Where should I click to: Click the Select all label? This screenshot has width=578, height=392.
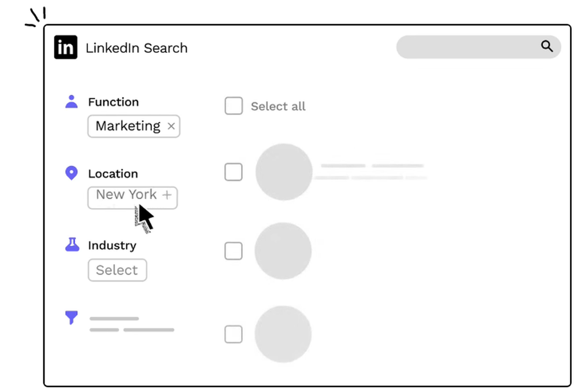pos(278,106)
